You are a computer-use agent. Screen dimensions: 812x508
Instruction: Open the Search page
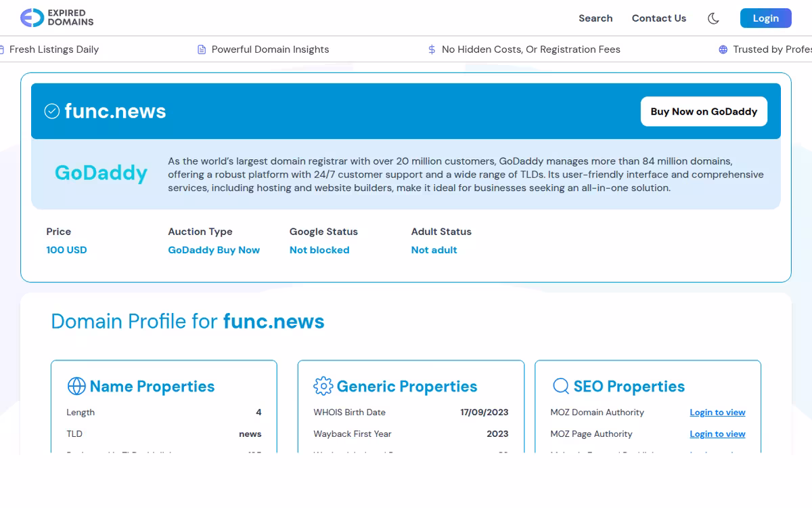coord(595,18)
